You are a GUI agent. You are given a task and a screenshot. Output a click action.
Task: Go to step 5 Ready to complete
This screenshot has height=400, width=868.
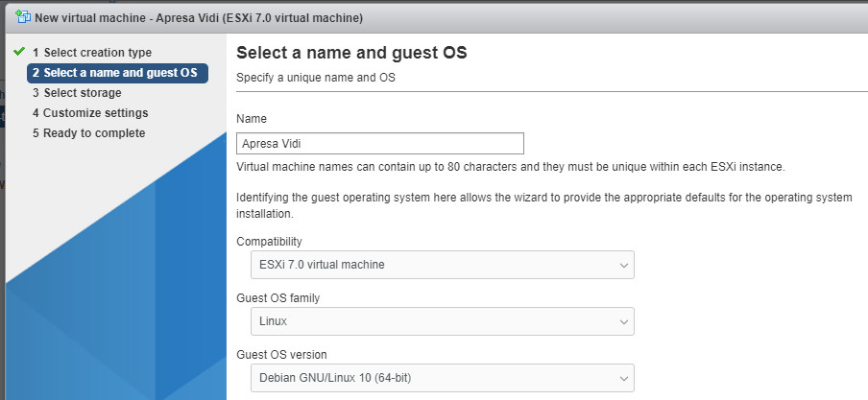[x=88, y=133]
